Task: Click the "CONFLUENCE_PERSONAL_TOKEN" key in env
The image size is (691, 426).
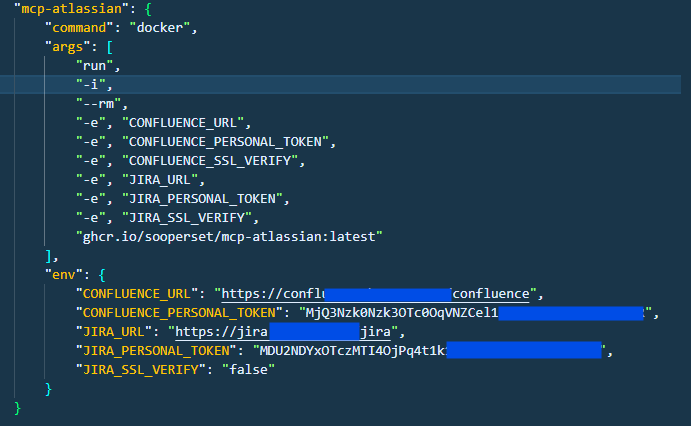Action: coord(179,312)
